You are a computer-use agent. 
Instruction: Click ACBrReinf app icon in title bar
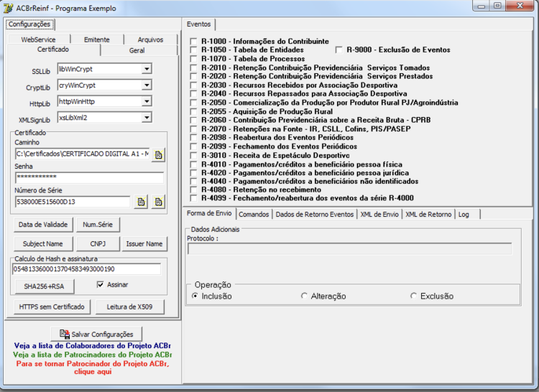(x=8, y=8)
